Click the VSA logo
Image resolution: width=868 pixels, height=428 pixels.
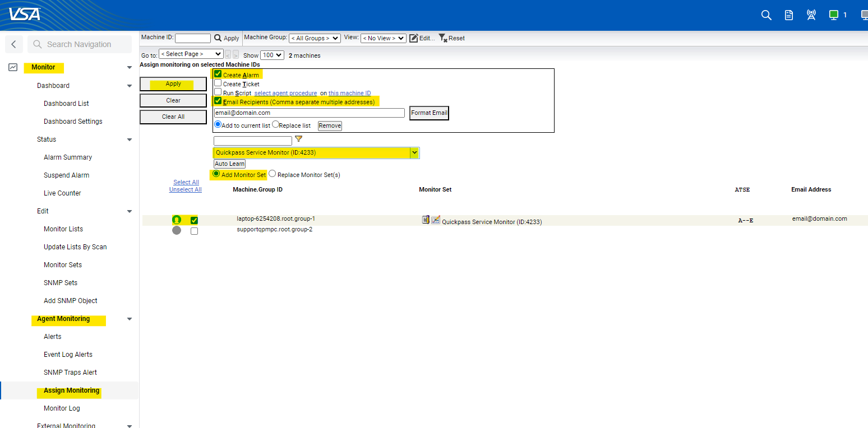[24, 13]
